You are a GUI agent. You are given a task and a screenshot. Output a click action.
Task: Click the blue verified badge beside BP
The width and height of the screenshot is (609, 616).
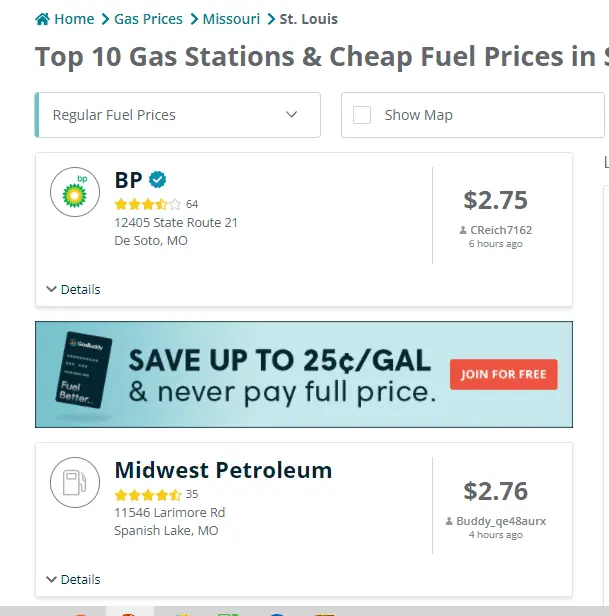(157, 180)
